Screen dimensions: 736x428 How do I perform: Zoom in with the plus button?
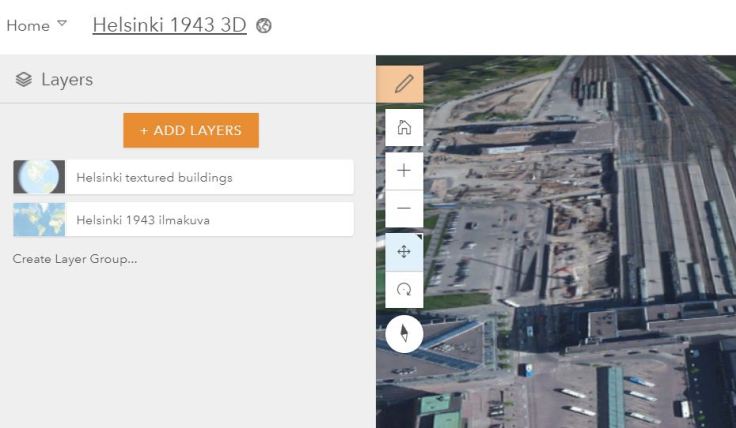(x=404, y=170)
